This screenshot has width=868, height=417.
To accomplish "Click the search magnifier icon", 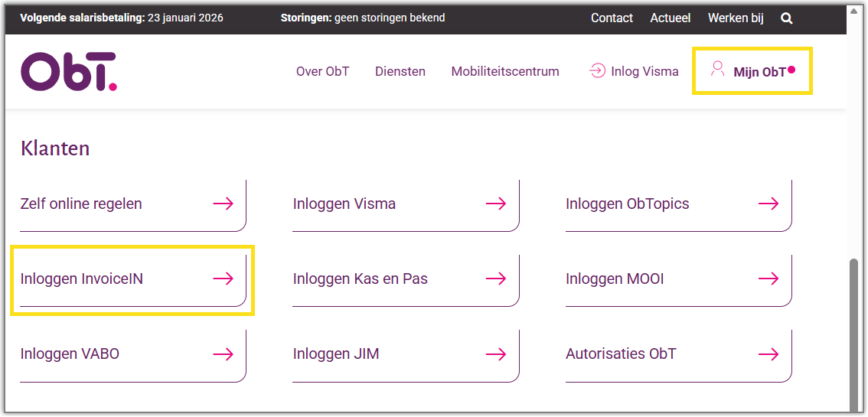I will (x=786, y=18).
